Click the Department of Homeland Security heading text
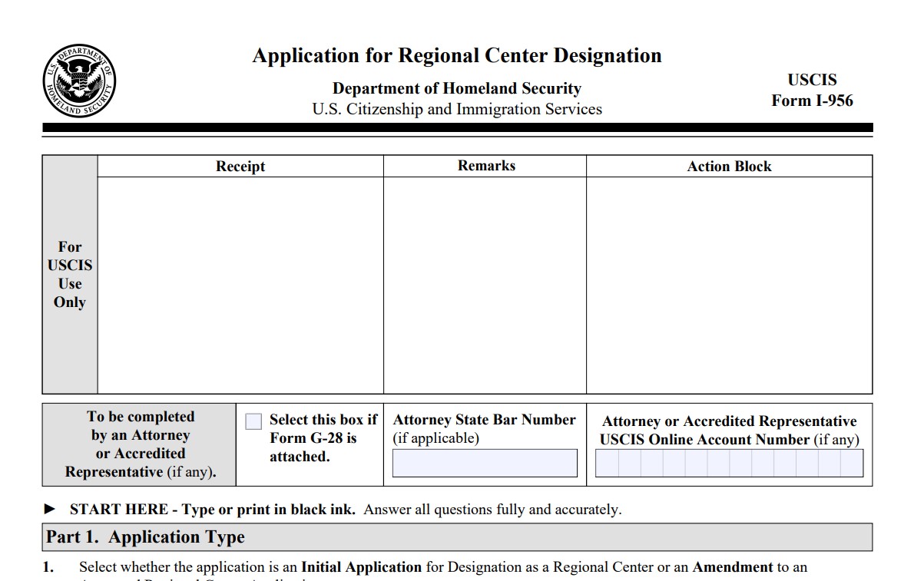 coord(457,88)
